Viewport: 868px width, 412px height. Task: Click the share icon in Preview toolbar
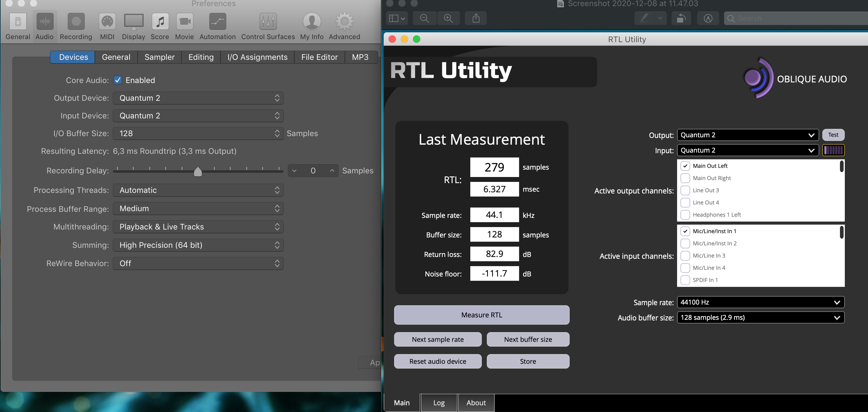(476, 18)
